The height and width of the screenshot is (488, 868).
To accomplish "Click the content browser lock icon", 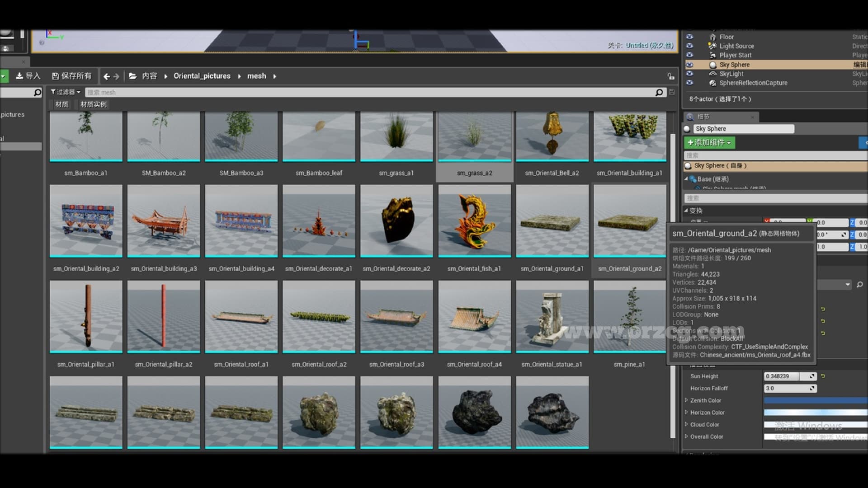I will [x=671, y=76].
